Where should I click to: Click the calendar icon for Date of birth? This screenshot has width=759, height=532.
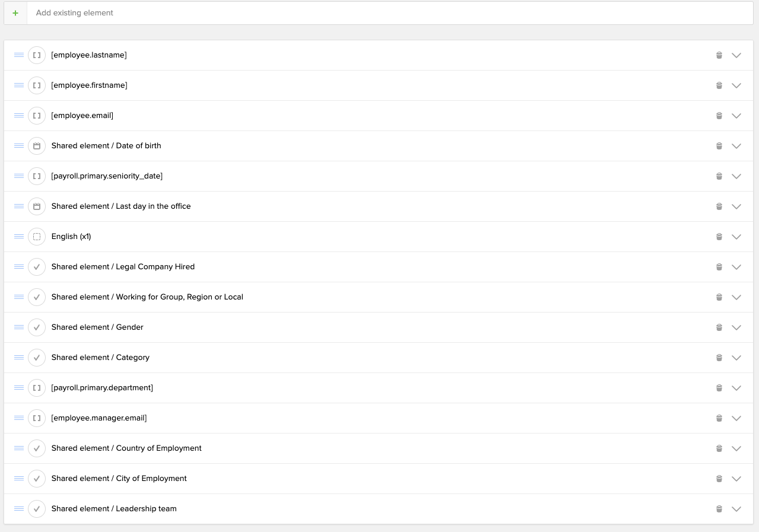(x=36, y=145)
